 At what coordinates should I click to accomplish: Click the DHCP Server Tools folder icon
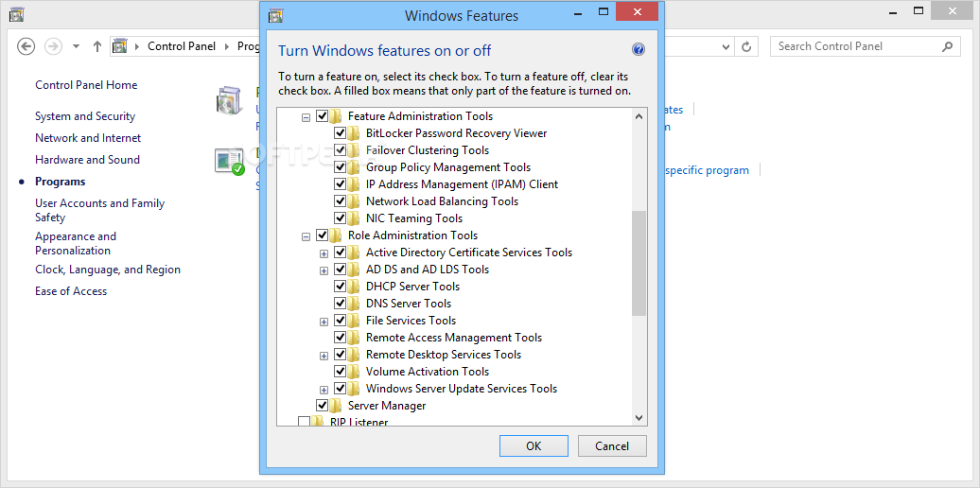354,287
